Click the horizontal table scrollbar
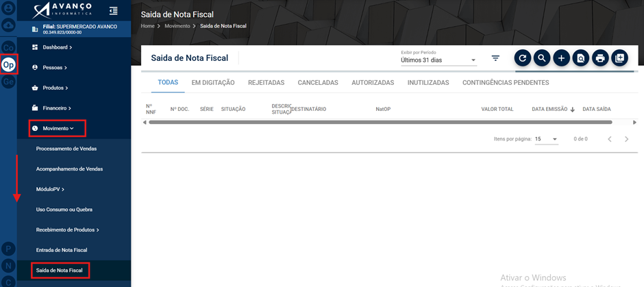This screenshot has width=644, height=287. [x=380, y=123]
